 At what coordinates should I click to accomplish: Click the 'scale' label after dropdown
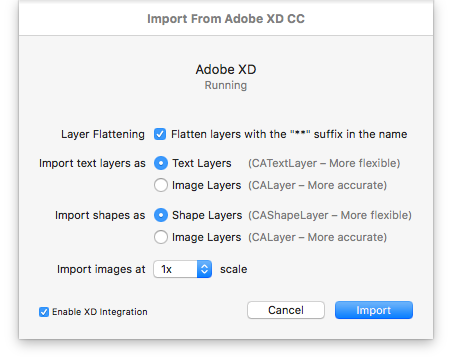tap(233, 269)
